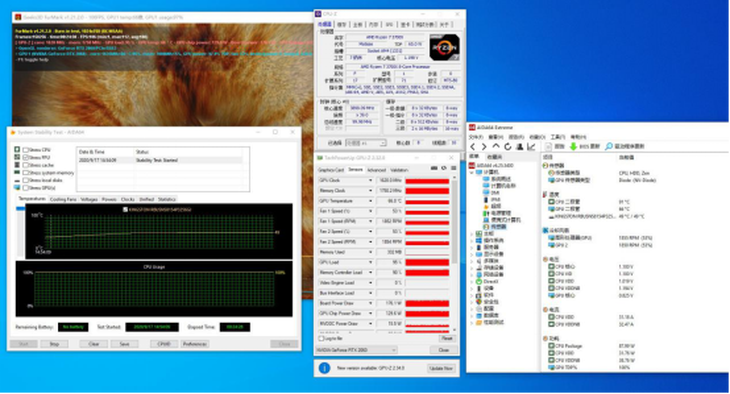Switch to Voltages tab in Stability Test
The image size is (730, 394).
tap(89, 199)
